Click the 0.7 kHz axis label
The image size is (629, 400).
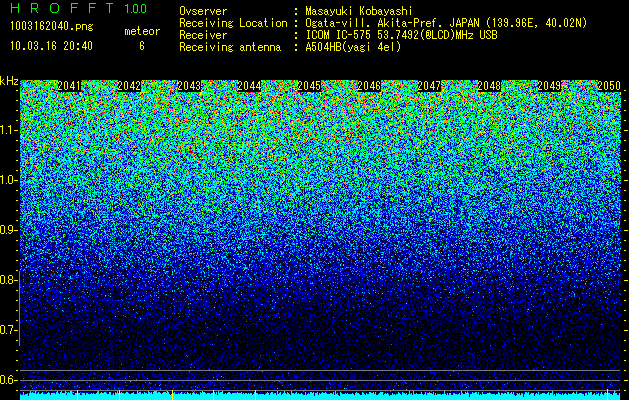(x=8, y=330)
